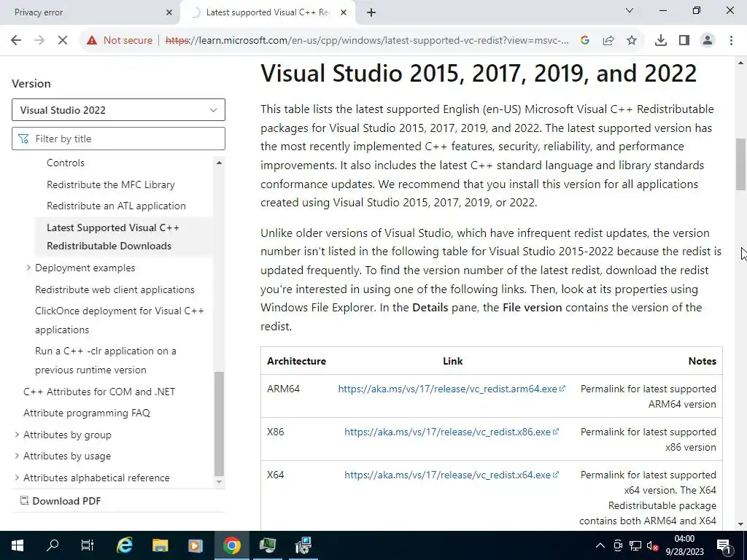Click sidebar scroll up arrow
Image resolution: width=747 pixels, height=560 pixels.
point(219,163)
